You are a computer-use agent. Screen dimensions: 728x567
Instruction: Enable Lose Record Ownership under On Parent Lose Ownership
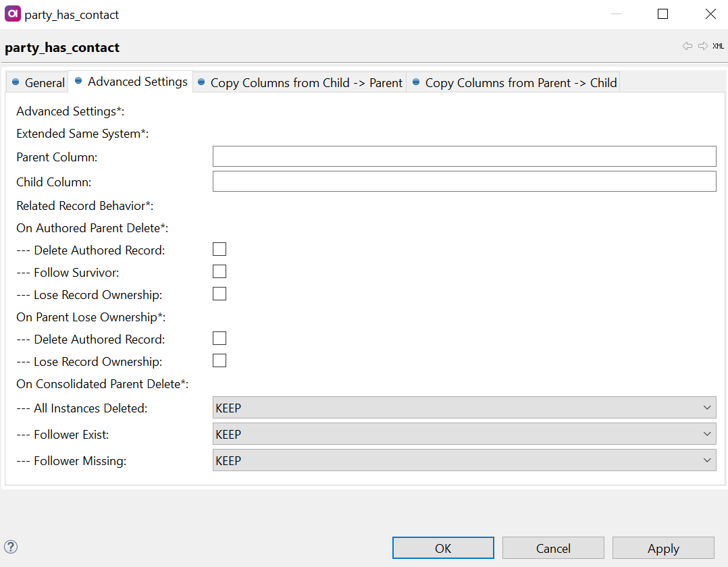(x=219, y=360)
